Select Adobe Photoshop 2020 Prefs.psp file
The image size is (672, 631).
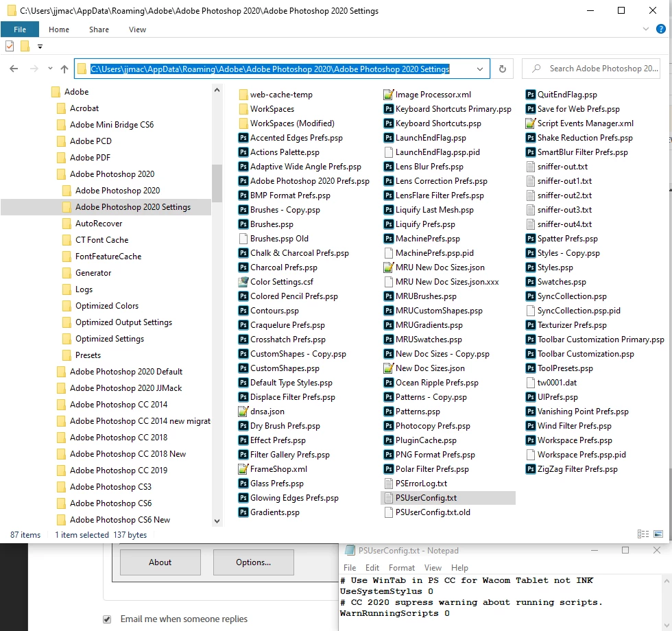[x=309, y=181]
